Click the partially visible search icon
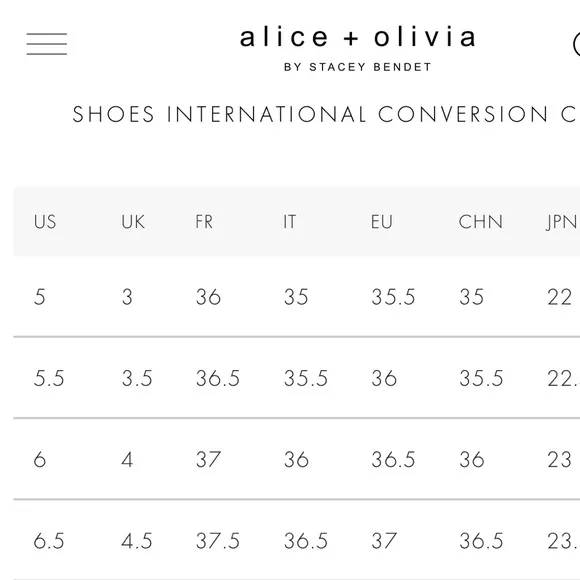 click(x=576, y=44)
